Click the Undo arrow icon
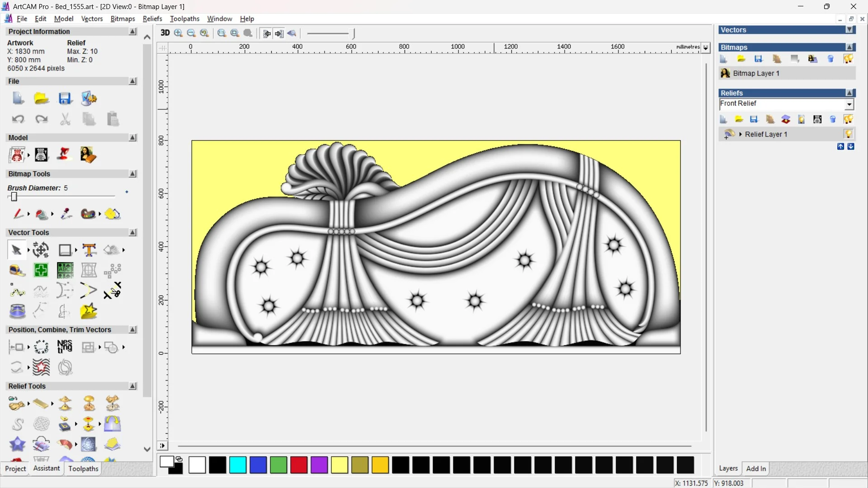This screenshot has height=488, width=868. tap(18, 119)
